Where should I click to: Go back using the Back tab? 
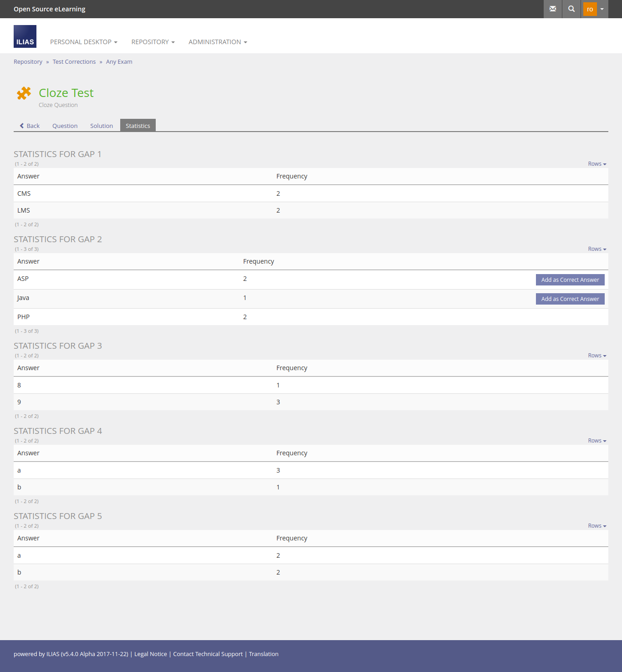pos(30,126)
